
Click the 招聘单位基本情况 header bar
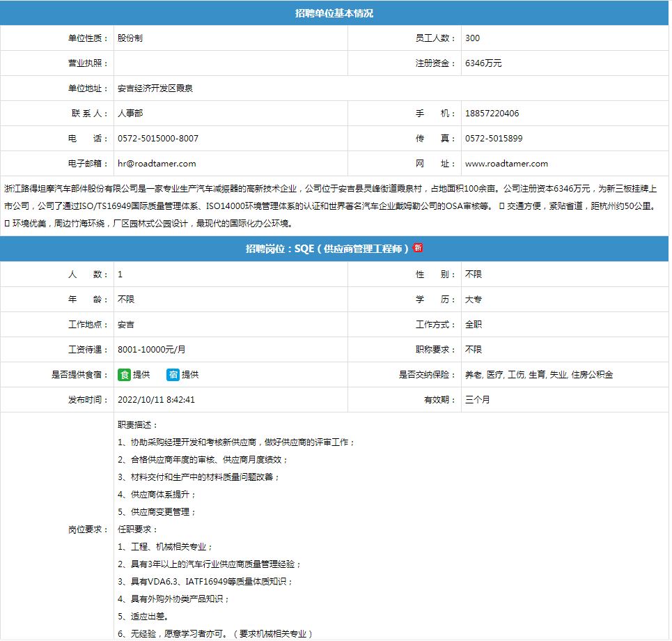(x=334, y=13)
